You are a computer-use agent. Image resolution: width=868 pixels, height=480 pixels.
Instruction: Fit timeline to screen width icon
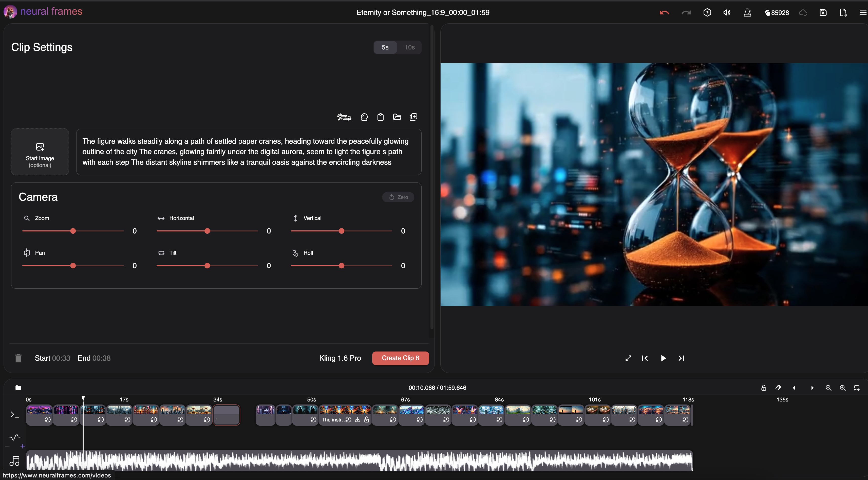pos(857,388)
